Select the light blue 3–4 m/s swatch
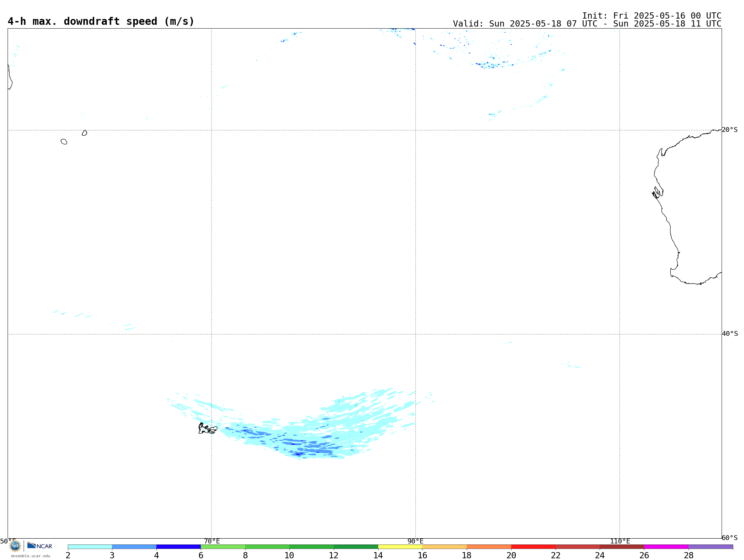Viewport: 744px width, 560px height. tap(134, 547)
